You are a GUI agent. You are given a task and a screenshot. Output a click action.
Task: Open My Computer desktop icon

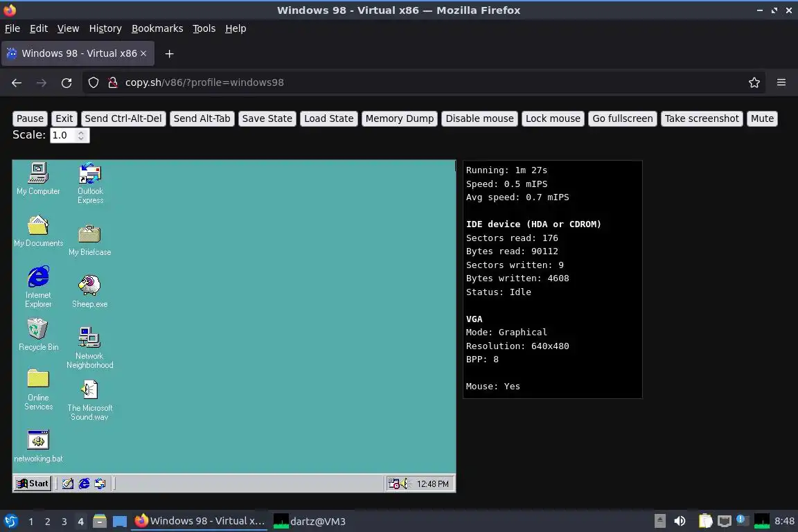click(38, 179)
